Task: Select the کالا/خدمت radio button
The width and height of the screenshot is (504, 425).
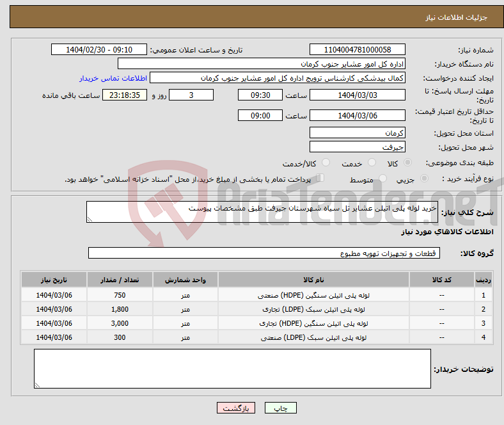Action: coord(326,163)
